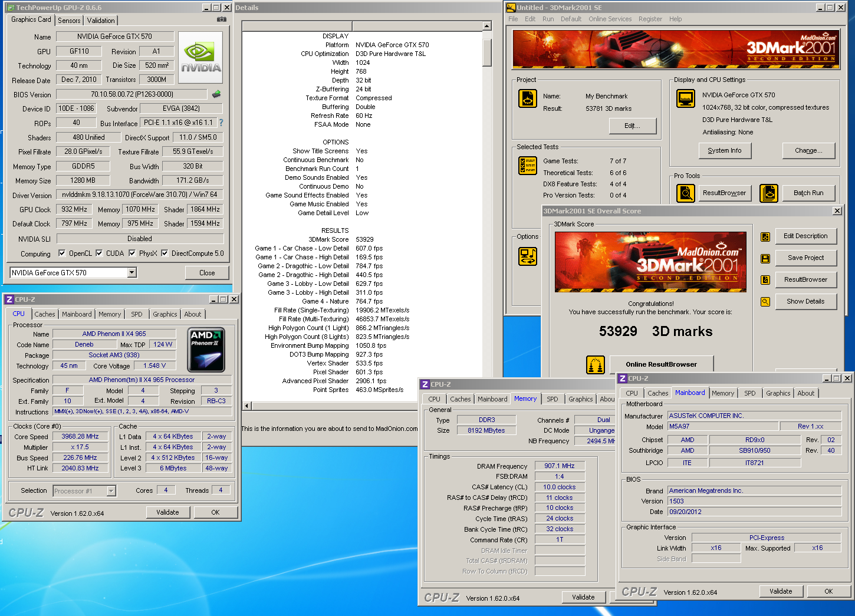Click the Details scrollbar up arrow
The width and height of the screenshot is (855, 616).
point(487,26)
